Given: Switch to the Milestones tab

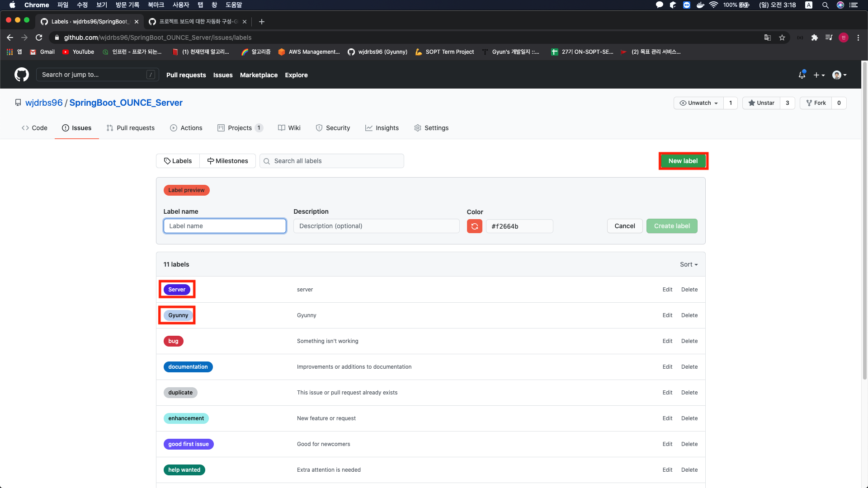Looking at the screenshot, I should point(227,161).
